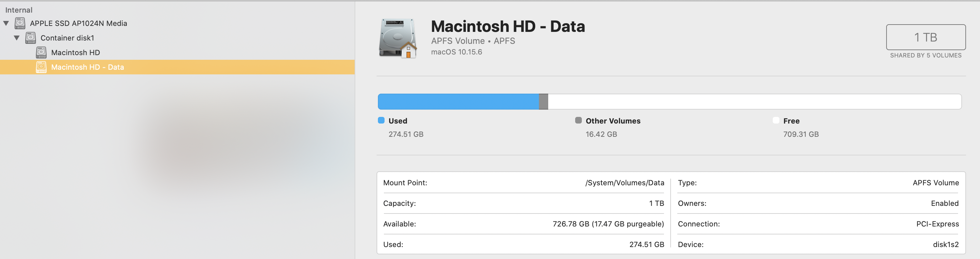980x259 pixels.
Task: Click the large home drive icon in header
Action: (x=398, y=38)
